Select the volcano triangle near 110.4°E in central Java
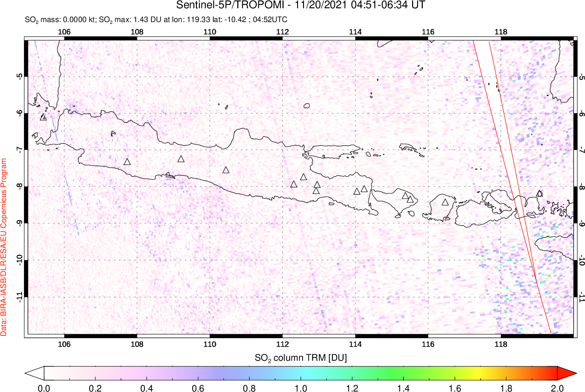The image size is (585, 392). [x=226, y=170]
